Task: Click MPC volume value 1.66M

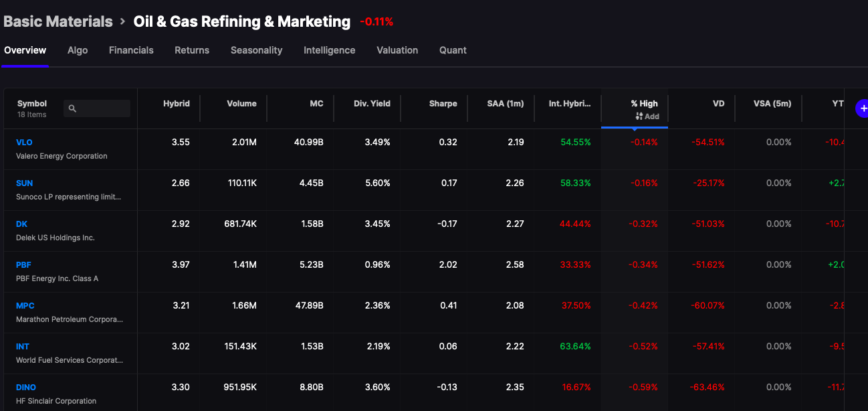Action: tap(244, 306)
